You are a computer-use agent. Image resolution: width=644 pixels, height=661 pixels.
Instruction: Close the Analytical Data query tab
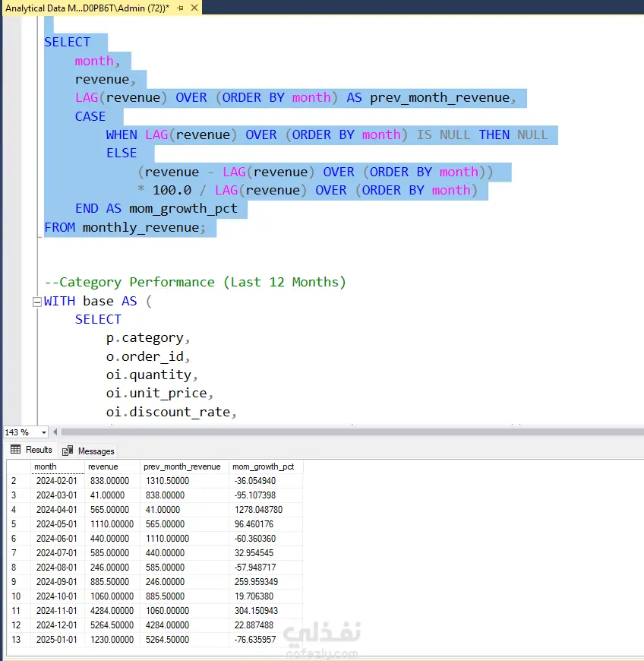click(x=194, y=8)
